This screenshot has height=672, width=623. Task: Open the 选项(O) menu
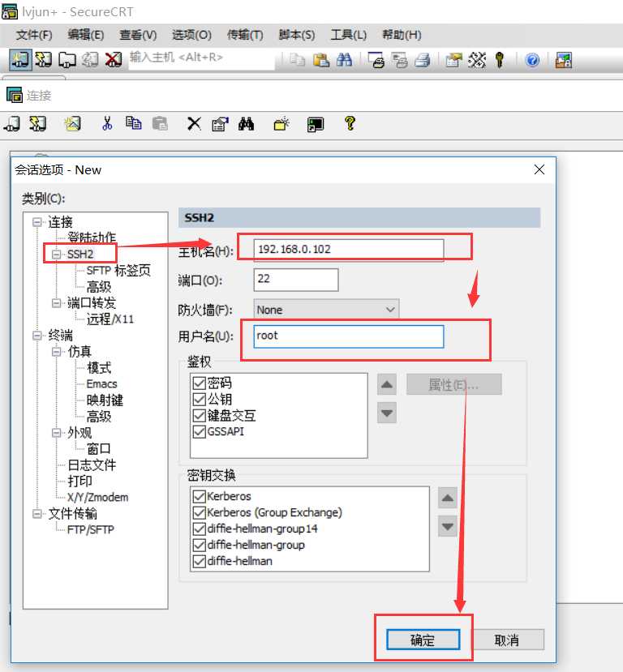click(191, 35)
